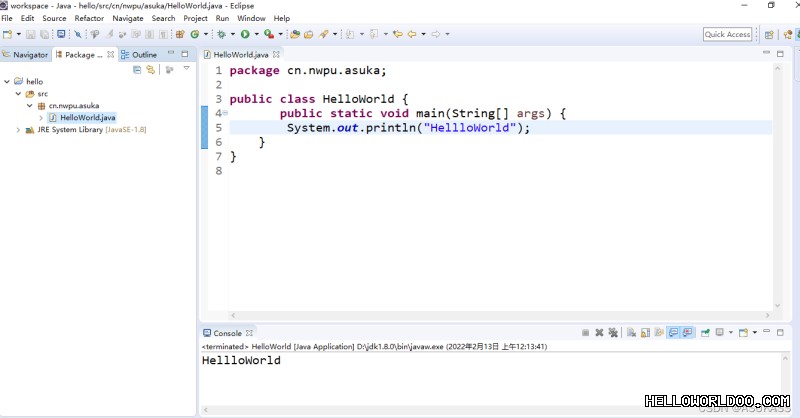Click the Quick Access field
Image resolution: width=800 pixels, height=418 pixels.
point(728,34)
